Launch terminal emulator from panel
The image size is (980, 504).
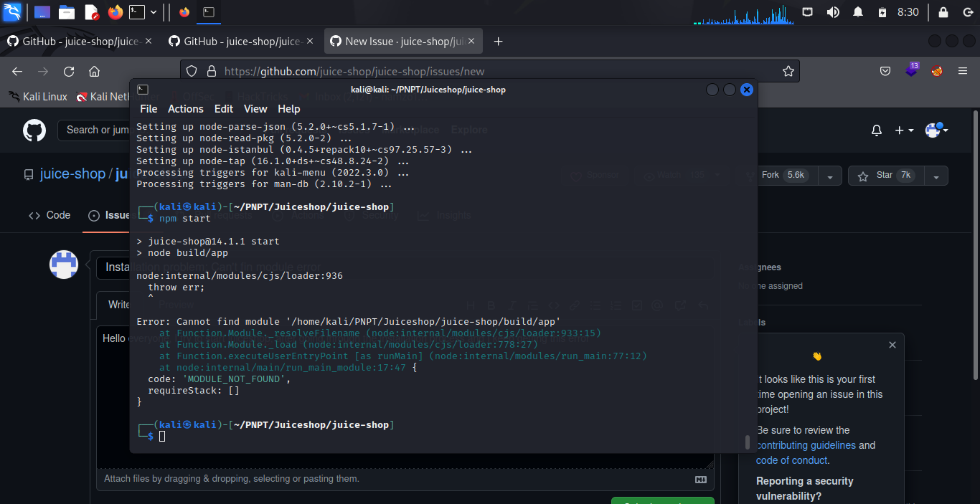click(x=136, y=12)
